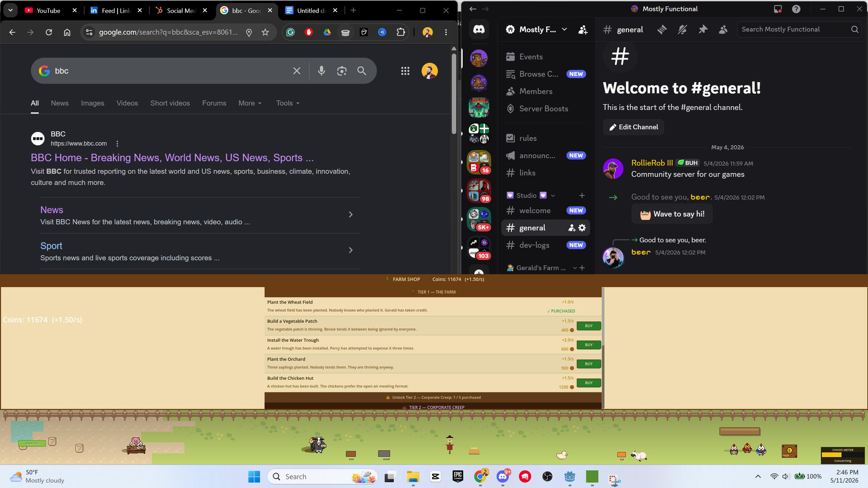Click create invite icon on general channel
The height and width of the screenshot is (488, 868).
[x=572, y=228]
